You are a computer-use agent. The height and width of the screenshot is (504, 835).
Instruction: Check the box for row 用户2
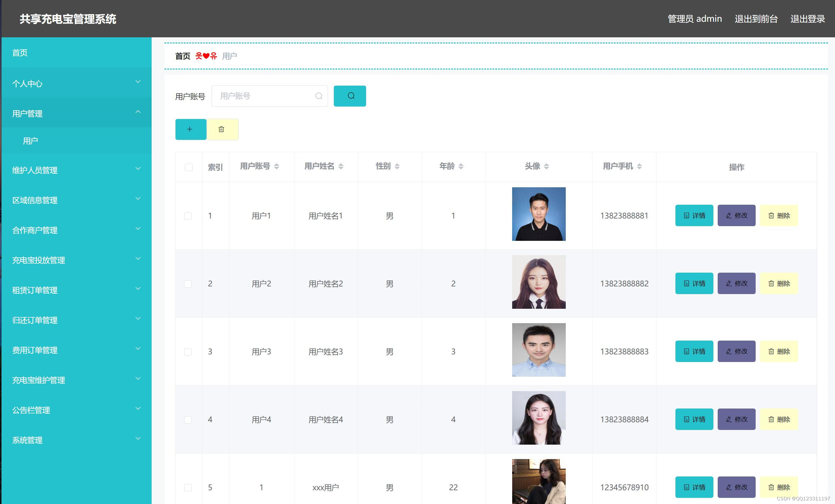[x=188, y=284]
